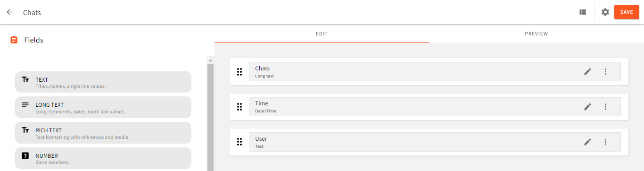Click the drag handle of User field
The image size is (644, 171).
pos(239,142)
